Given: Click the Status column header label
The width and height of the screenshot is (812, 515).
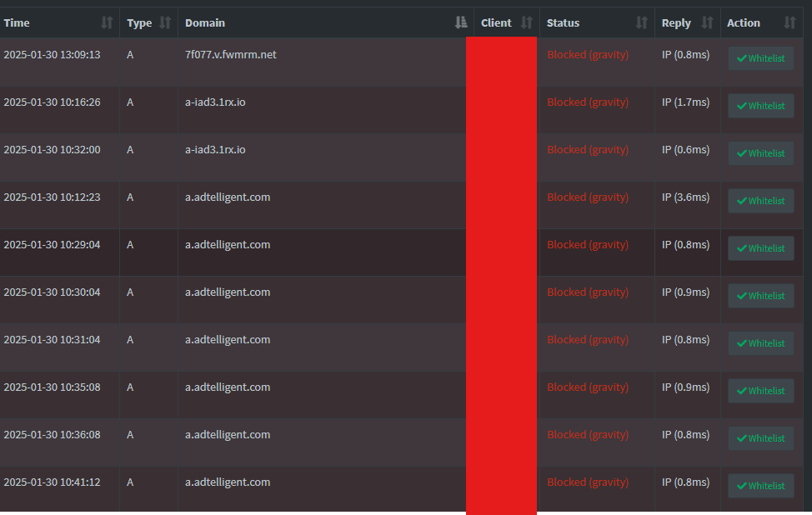Looking at the screenshot, I should (x=563, y=22).
